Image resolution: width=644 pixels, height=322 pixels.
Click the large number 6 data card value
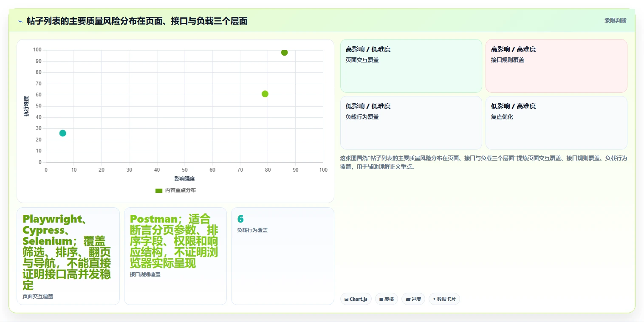click(240, 219)
